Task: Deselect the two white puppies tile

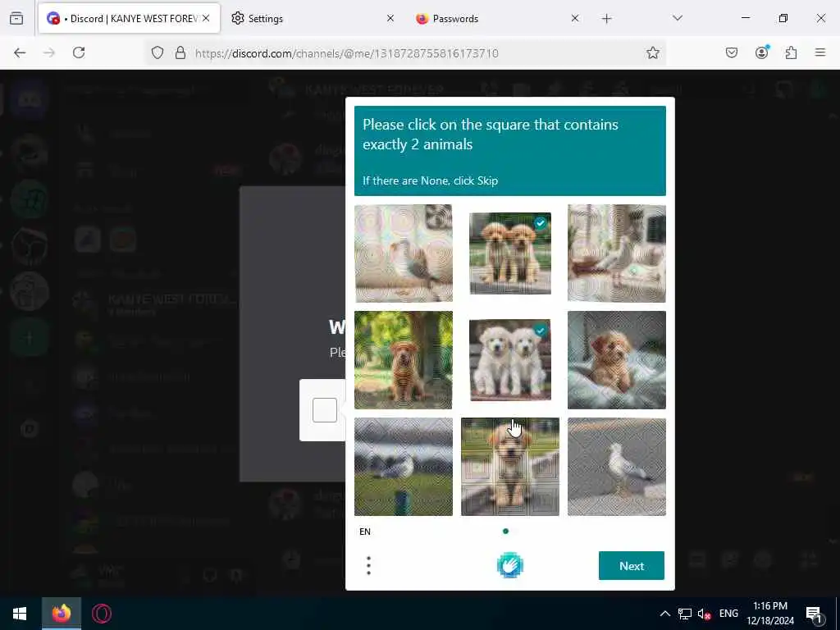Action: point(510,360)
